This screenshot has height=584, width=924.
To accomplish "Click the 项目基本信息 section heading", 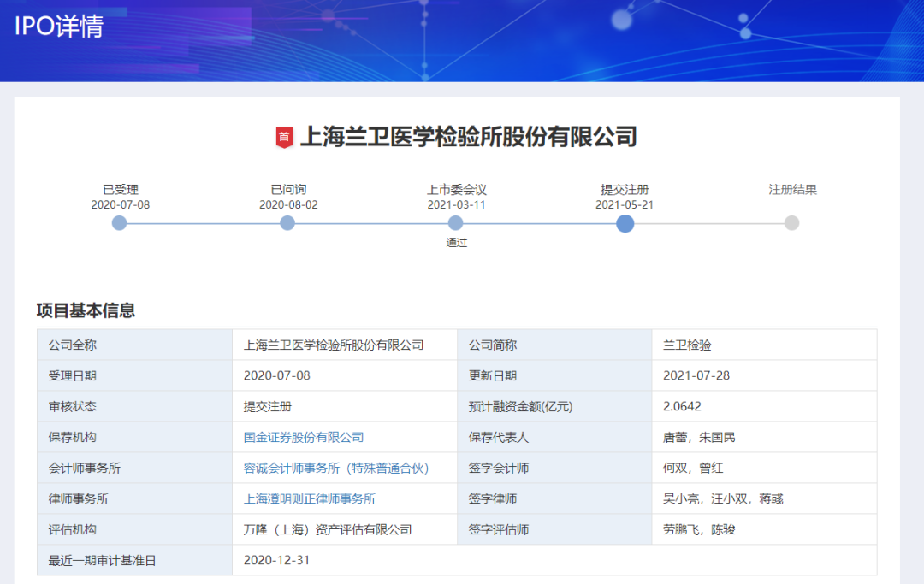I will click(86, 310).
